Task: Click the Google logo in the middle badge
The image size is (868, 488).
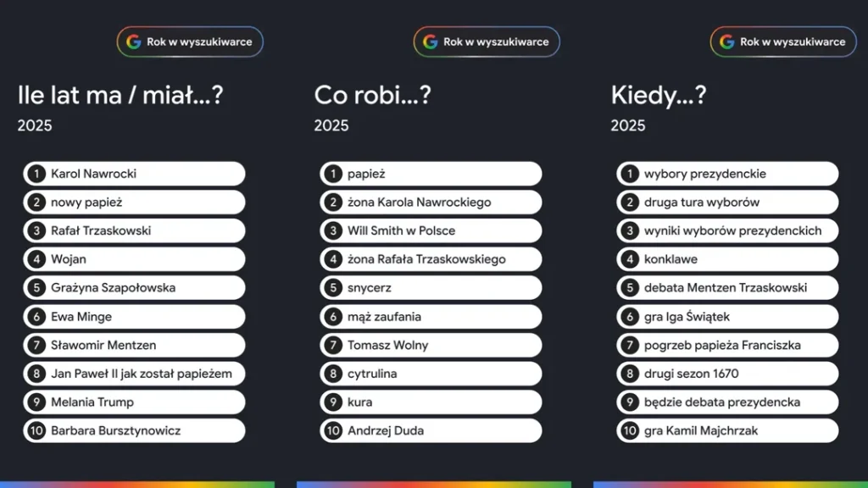Action: [x=431, y=42]
